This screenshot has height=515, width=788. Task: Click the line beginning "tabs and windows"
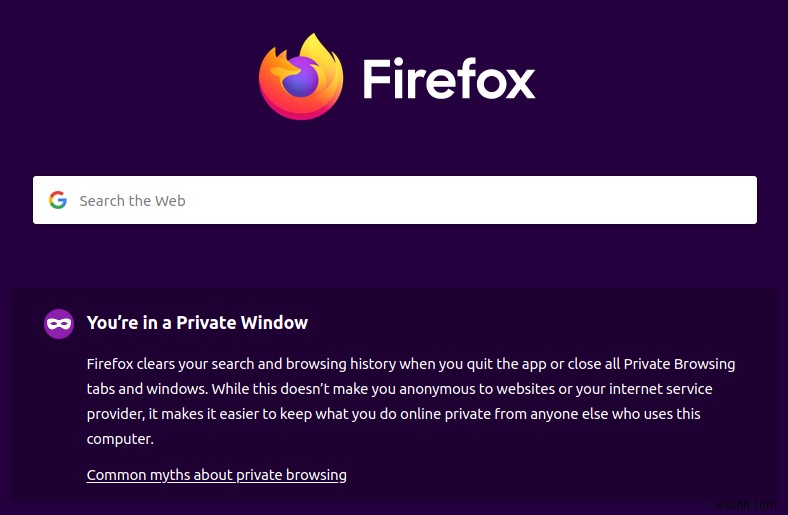point(400,389)
